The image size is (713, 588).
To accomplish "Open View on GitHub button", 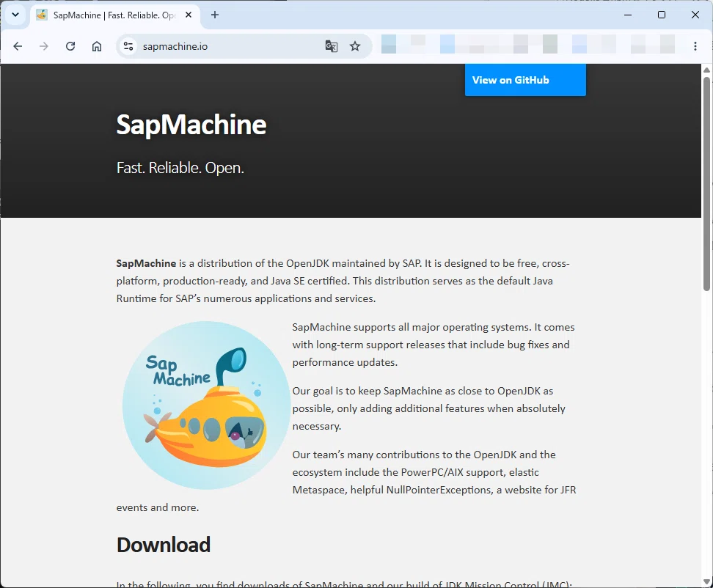I will pos(525,80).
